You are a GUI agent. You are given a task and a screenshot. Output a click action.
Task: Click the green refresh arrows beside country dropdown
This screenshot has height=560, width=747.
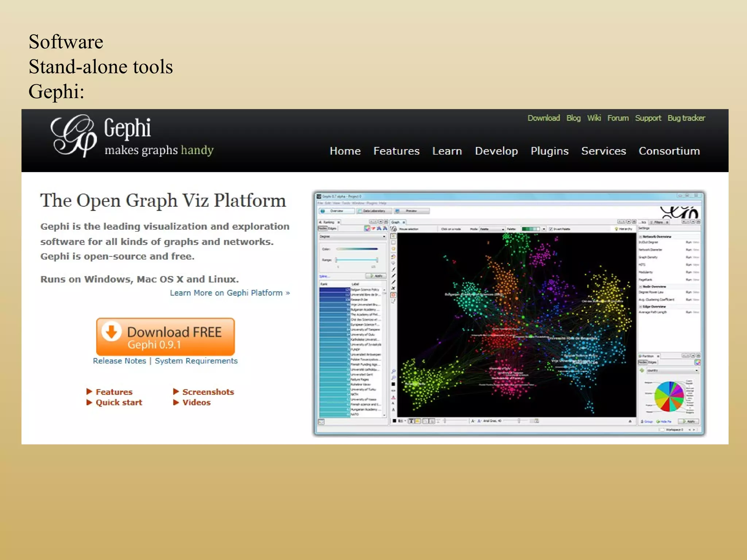click(642, 370)
